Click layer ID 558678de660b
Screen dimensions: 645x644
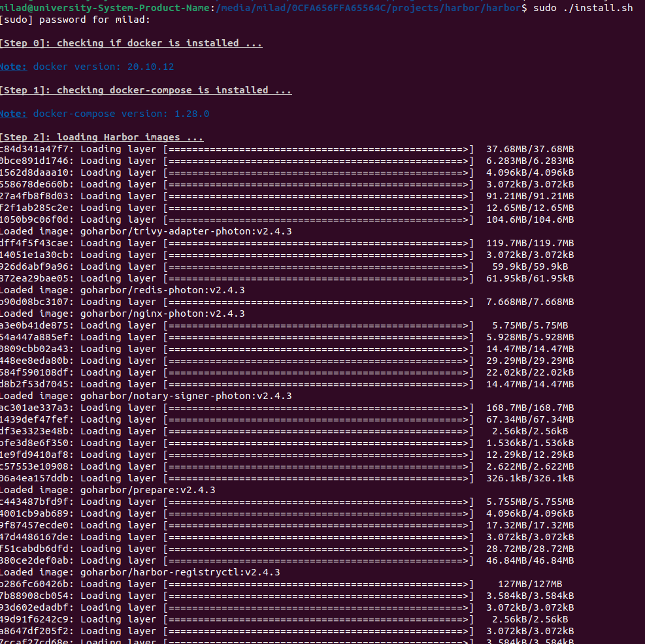pyautogui.click(x=35, y=184)
